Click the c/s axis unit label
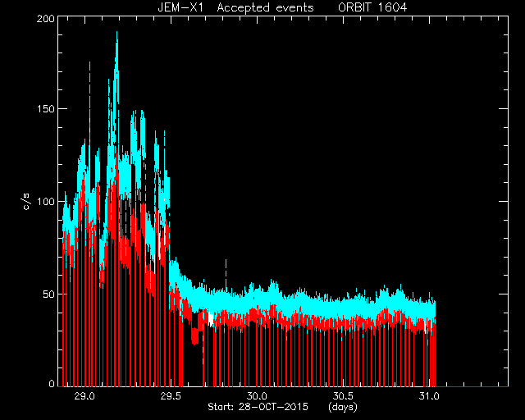Screen dimensions: 525x420 coord(26,202)
